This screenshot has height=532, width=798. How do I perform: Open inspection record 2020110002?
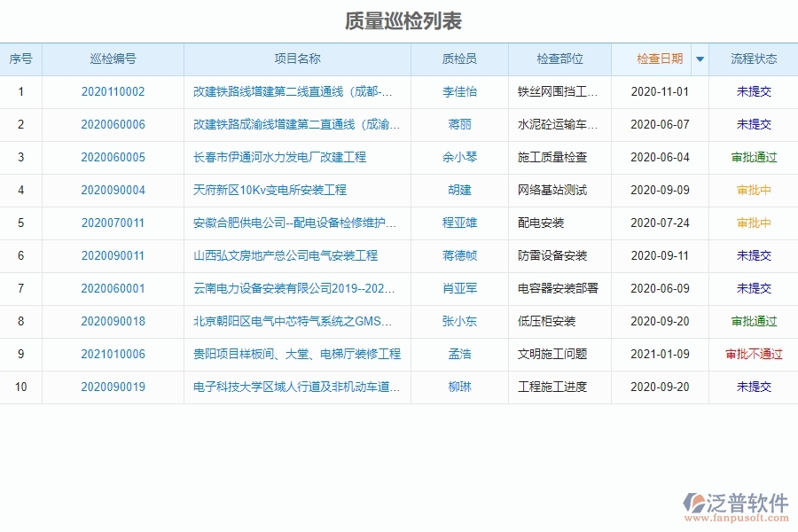(x=114, y=91)
